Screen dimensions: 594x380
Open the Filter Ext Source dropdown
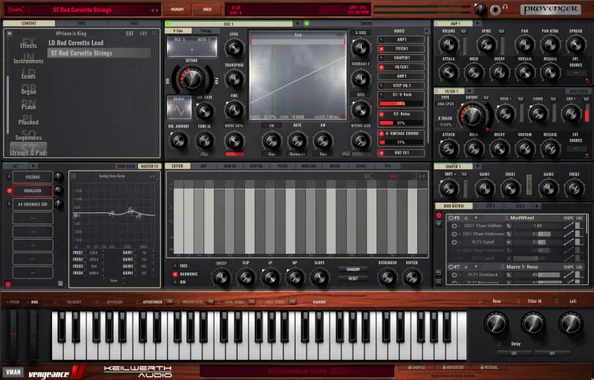tap(576, 149)
